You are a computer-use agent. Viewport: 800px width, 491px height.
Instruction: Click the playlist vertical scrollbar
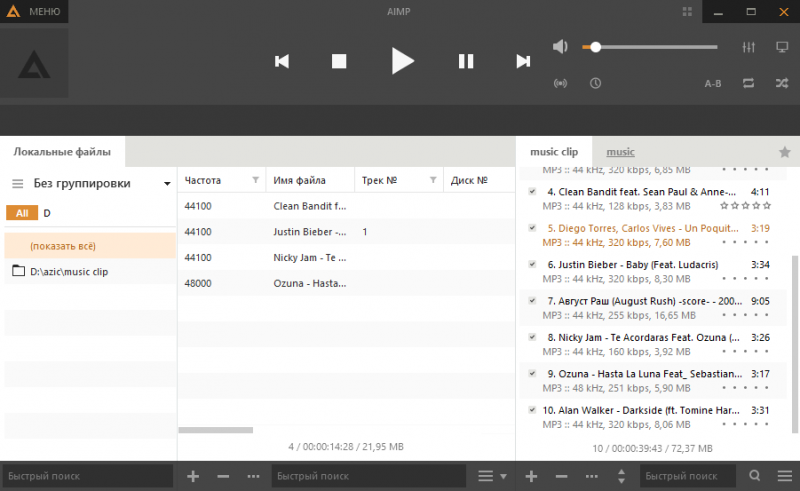click(794, 343)
